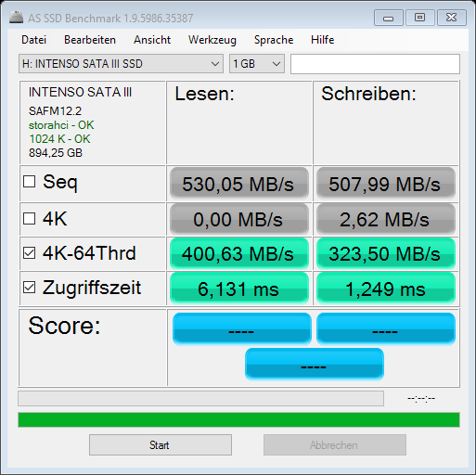Uncheck the 4K-64Thrd test

click(30, 253)
